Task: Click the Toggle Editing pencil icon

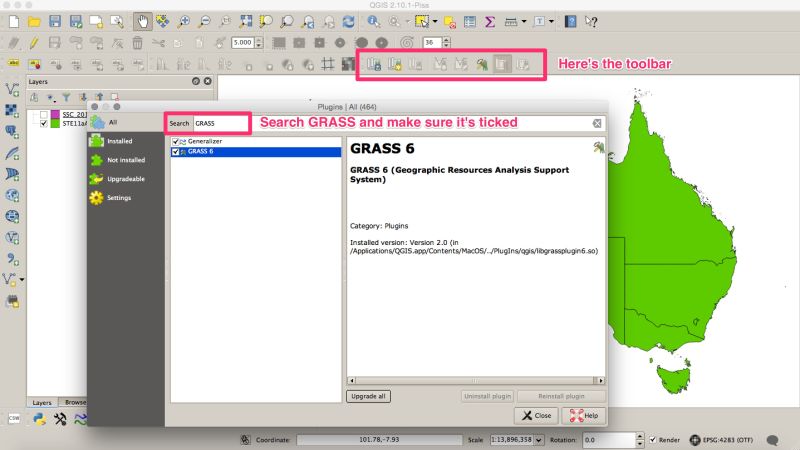Action: coord(34,43)
